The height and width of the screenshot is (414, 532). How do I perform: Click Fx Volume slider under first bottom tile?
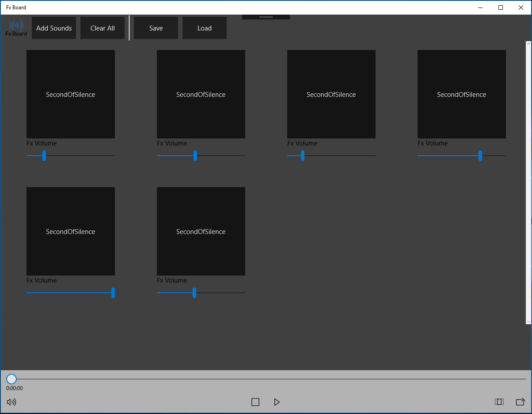71,293
